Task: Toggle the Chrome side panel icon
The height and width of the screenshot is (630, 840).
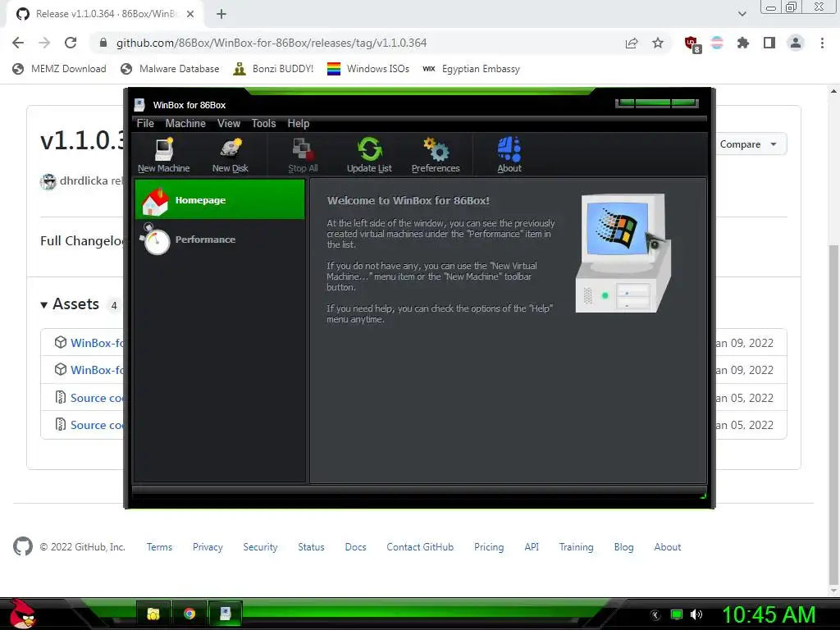Action: [769, 43]
